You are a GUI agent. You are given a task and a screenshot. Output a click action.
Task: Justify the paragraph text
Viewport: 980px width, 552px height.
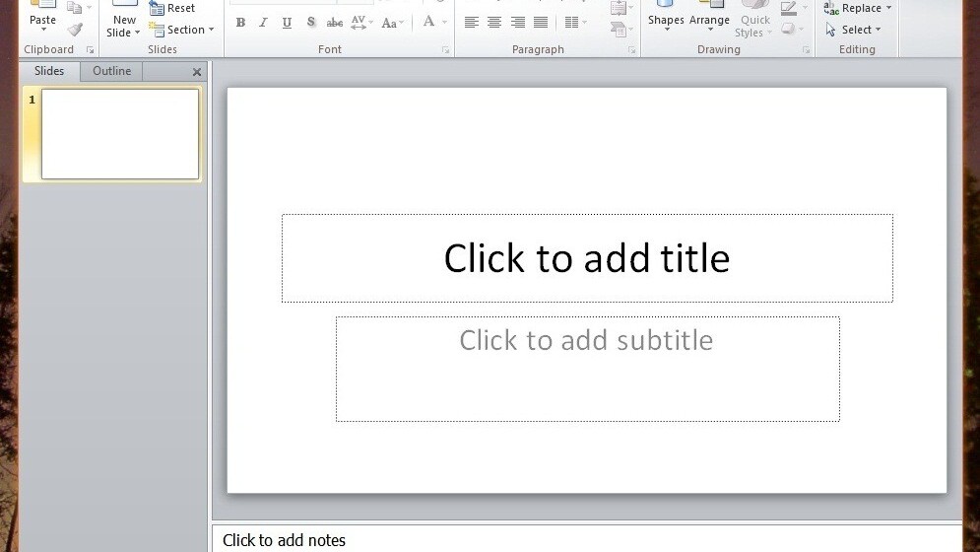click(x=541, y=23)
